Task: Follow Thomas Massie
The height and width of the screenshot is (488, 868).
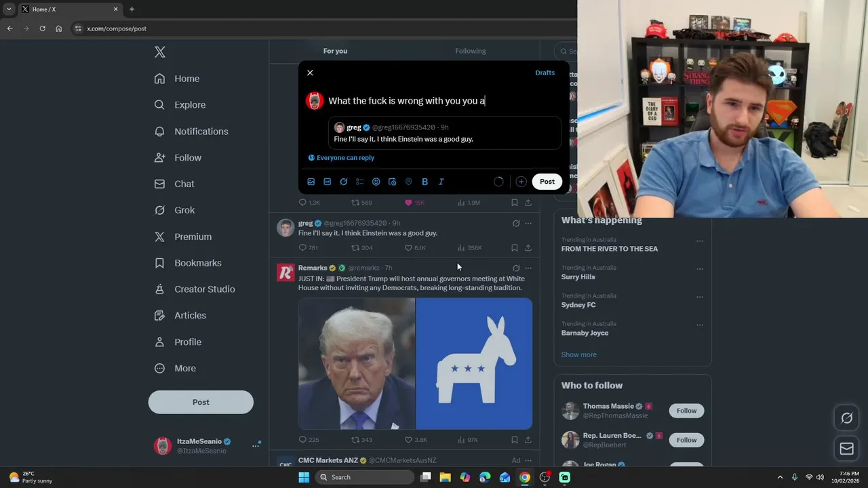Action: click(686, 411)
